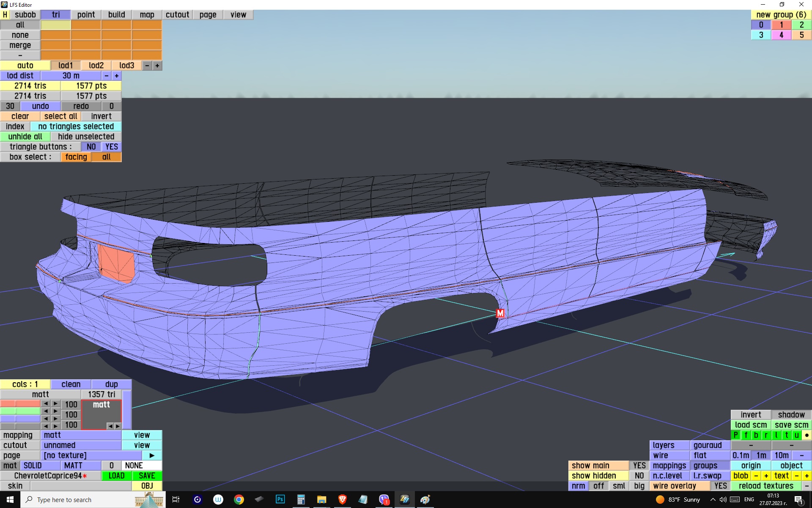This screenshot has height=508, width=812.
Task: Expand page texture arrow button
Action: [x=152, y=456]
